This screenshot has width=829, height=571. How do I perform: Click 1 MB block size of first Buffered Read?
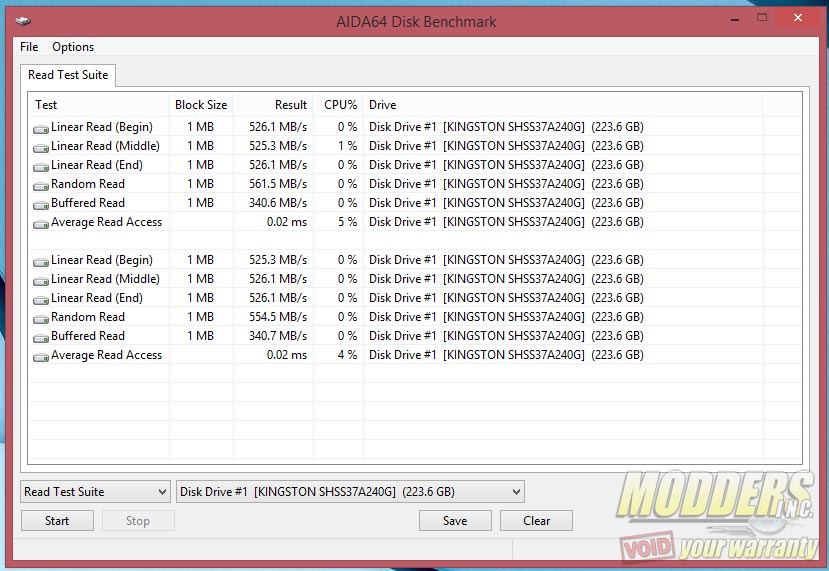200,203
